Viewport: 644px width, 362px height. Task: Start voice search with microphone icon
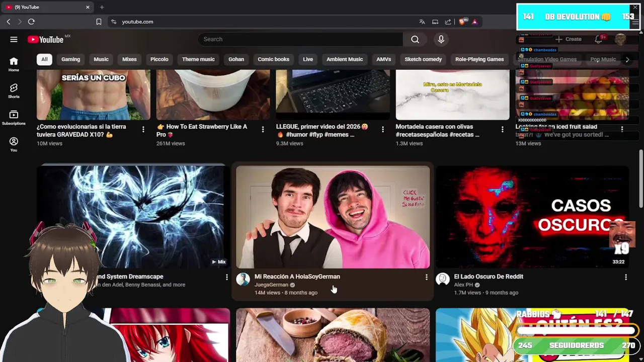[441, 39]
